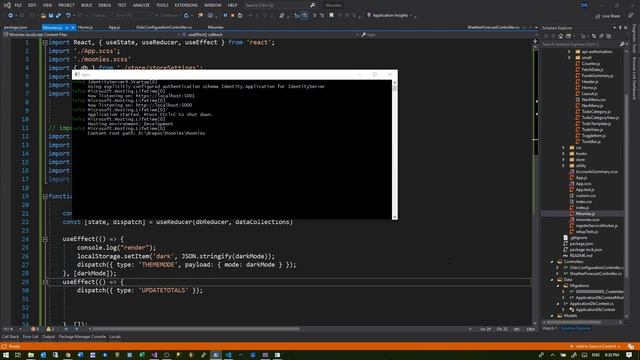Screen dimensions: 640x360
Task: Select ToggleItem.js in Solution Explorer
Action: pos(593,136)
